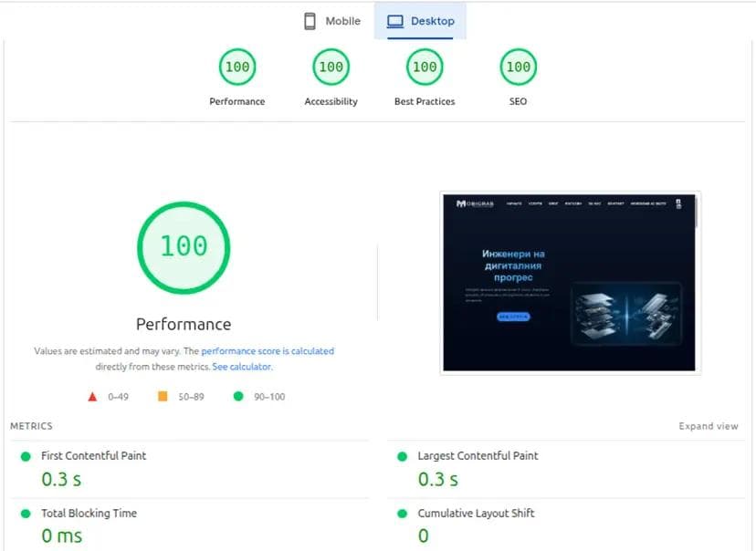
Task: Click the red triangle 0–49 legend icon
Action: pos(92,397)
